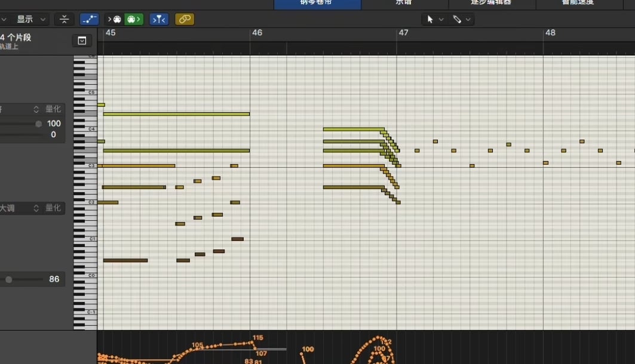Switch to the 钢琴卷帘 piano roll tab
635x364 pixels.
click(x=317, y=3)
